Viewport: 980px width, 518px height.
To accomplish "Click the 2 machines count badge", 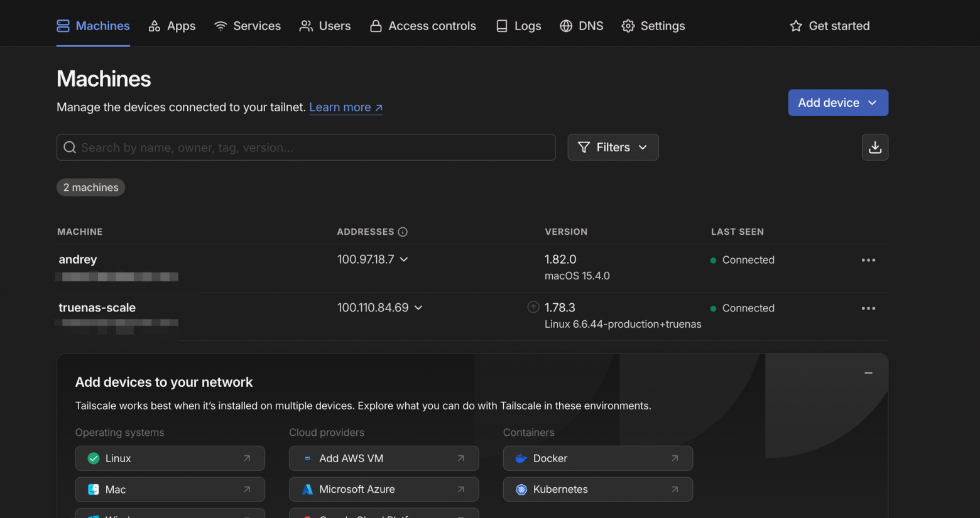I will [x=91, y=187].
